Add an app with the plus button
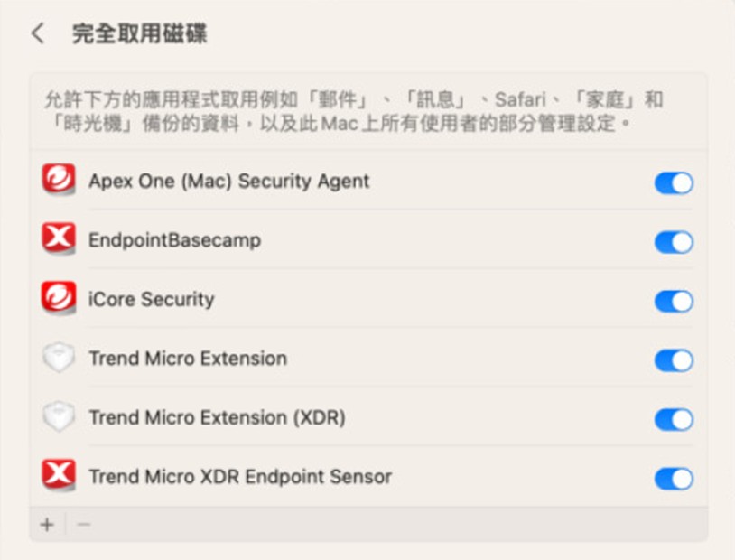This screenshot has width=735, height=560. [47, 524]
